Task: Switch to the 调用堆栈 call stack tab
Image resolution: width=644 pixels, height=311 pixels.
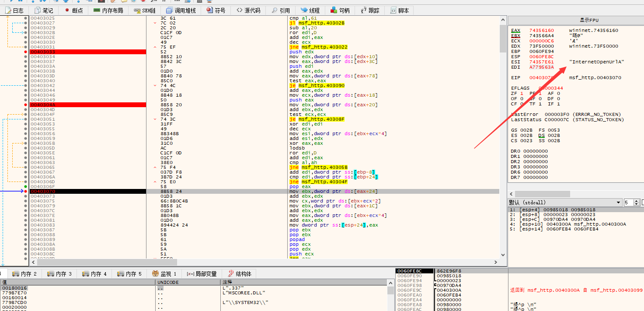Action: pos(181,10)
